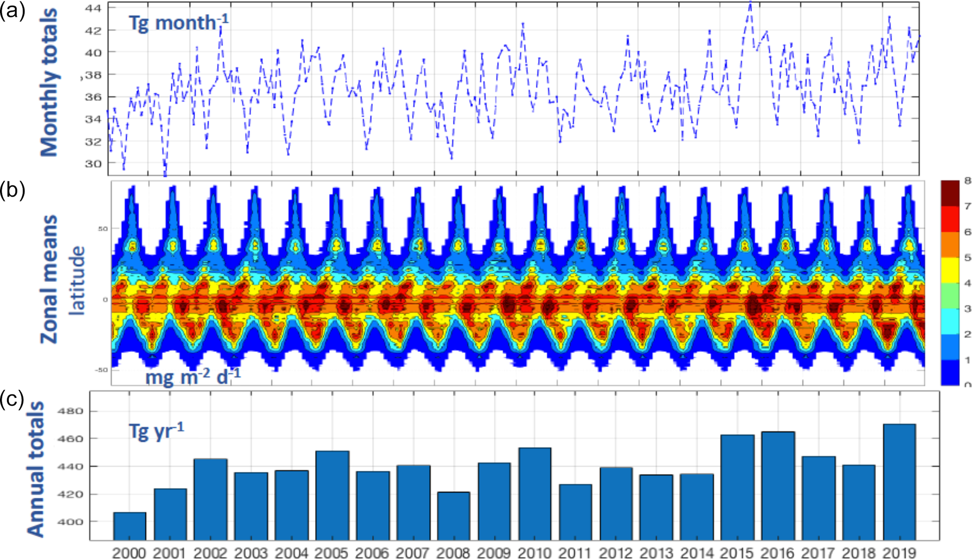Image resolution: width=972 pixels, height=560 pixels.
Task: Click the dark red colorbar segment
Action: pyautogui.click(x=949, y=193)
